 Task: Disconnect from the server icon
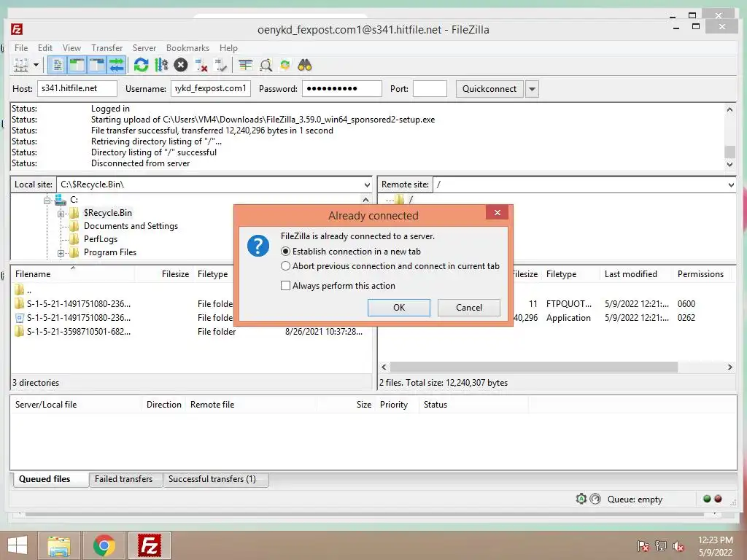(201, 65)
